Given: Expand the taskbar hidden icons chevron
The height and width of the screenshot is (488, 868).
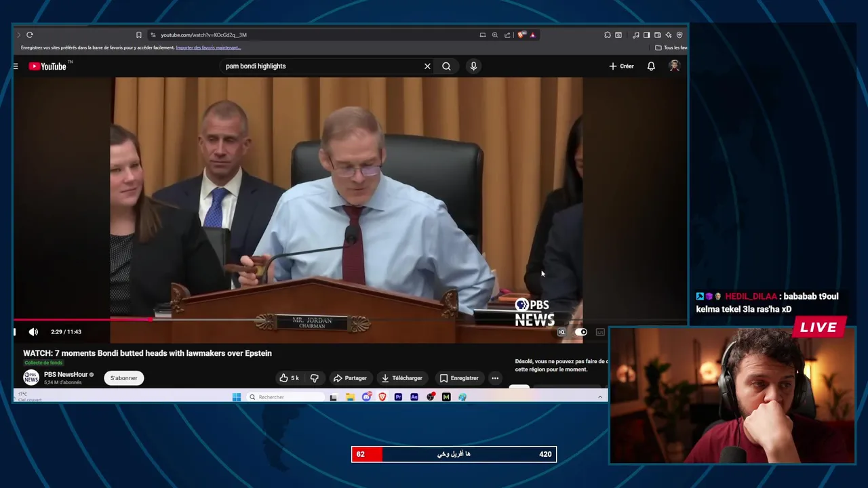Looking at the screenshot, I should point(600,397).
